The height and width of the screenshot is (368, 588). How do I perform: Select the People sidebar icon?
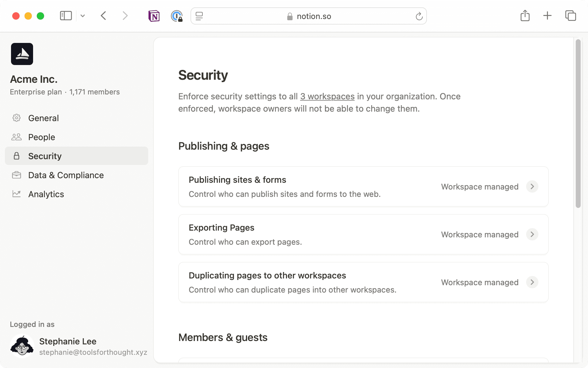(x=17, y=137)
